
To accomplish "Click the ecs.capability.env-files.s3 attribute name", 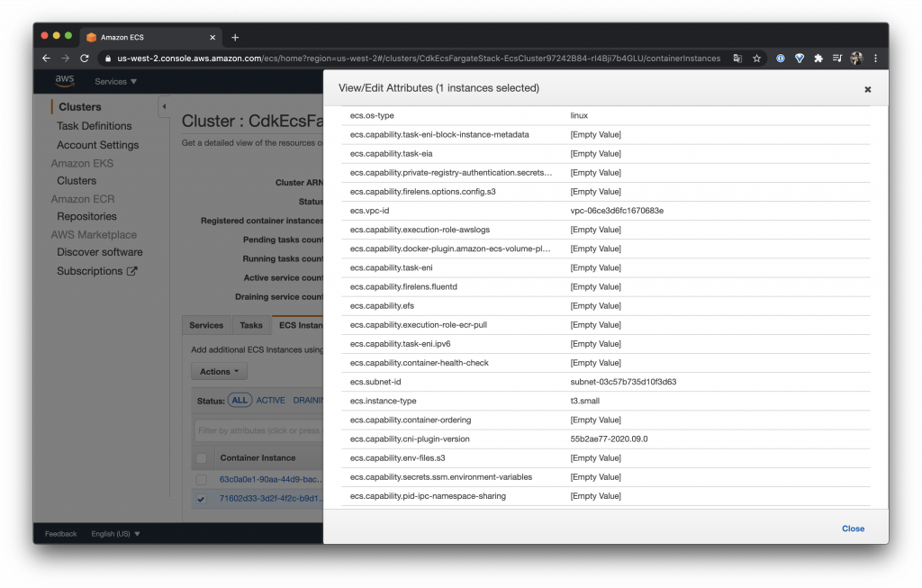I will coord(397,458).
